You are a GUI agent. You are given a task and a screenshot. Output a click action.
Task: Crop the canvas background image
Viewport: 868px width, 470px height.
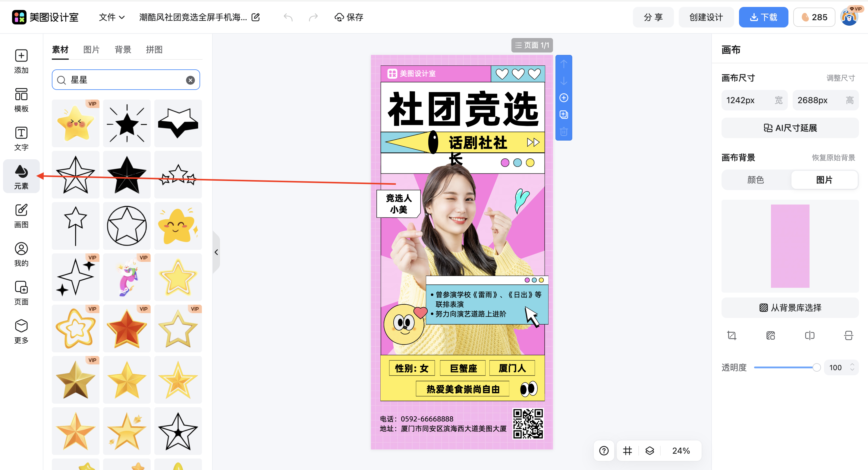click(x=731, y=335)
